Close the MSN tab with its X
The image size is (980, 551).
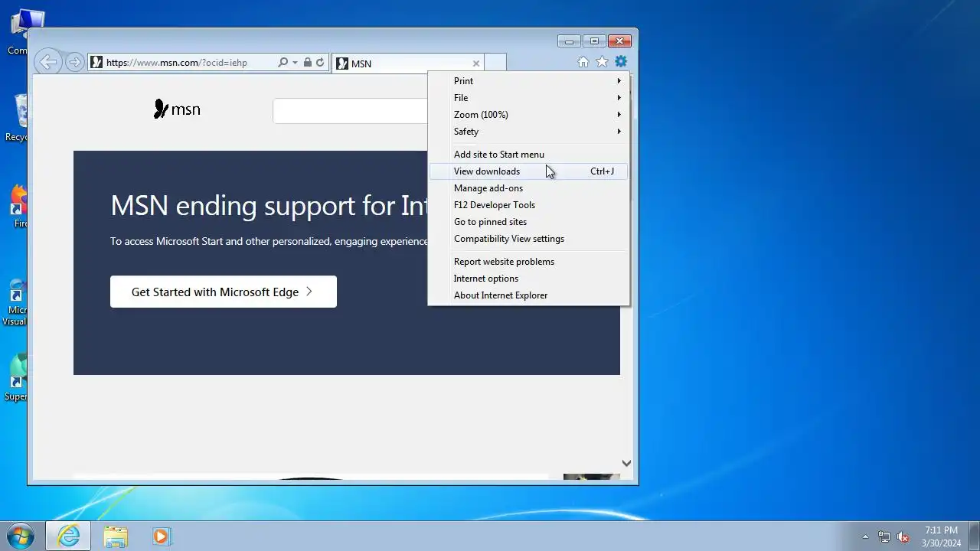pos(475,64)
